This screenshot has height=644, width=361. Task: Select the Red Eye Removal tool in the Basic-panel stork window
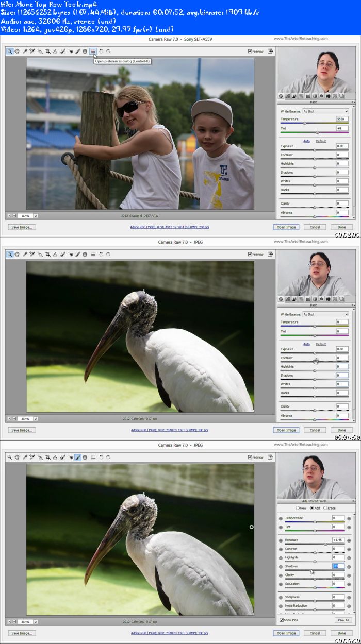tap(70, 254)
